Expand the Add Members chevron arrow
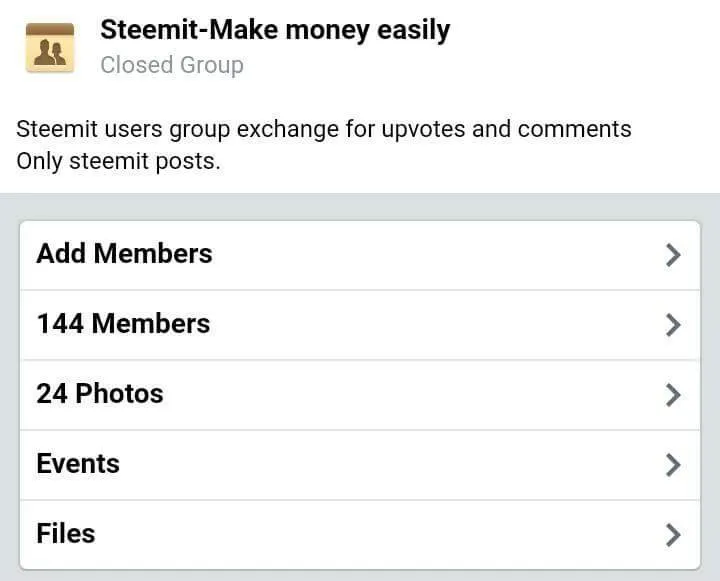Screen dimensions: 720x581 tap(673, 255)
